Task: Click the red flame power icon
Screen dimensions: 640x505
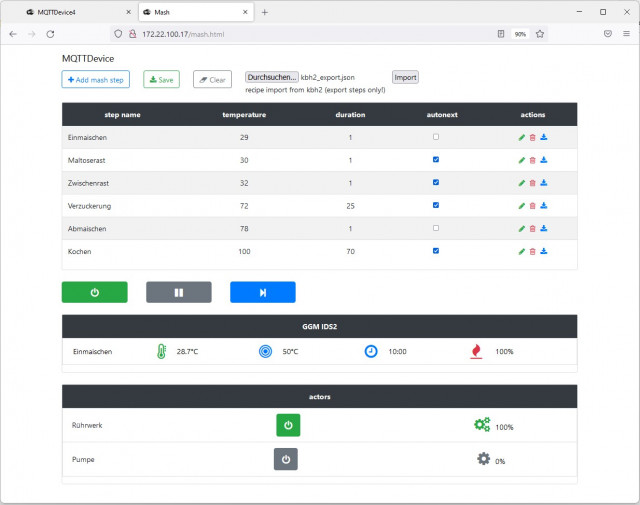Action: click(476, 351)
